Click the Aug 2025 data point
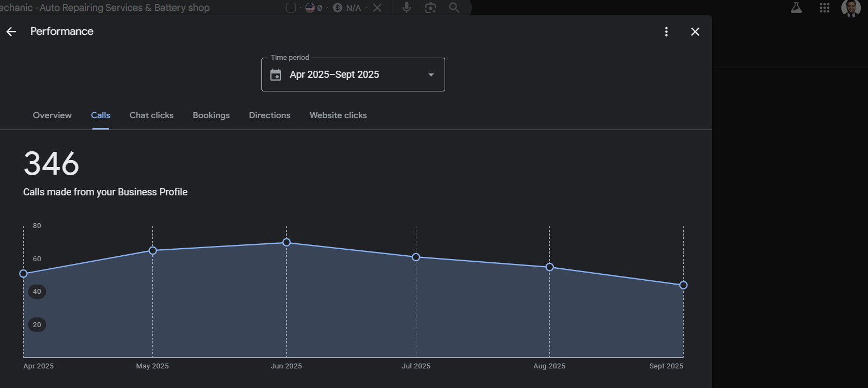868x388 pixels. pos(549,267)
